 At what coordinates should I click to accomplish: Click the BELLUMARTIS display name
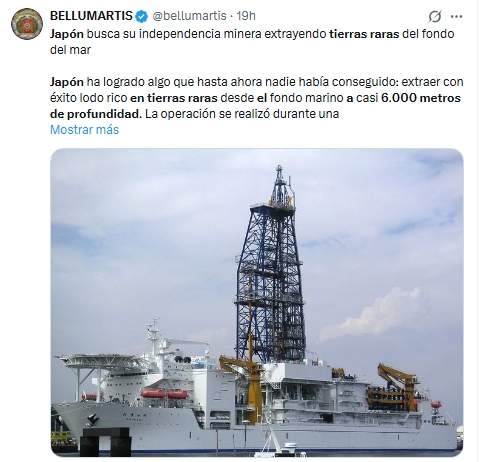(91, 16)
